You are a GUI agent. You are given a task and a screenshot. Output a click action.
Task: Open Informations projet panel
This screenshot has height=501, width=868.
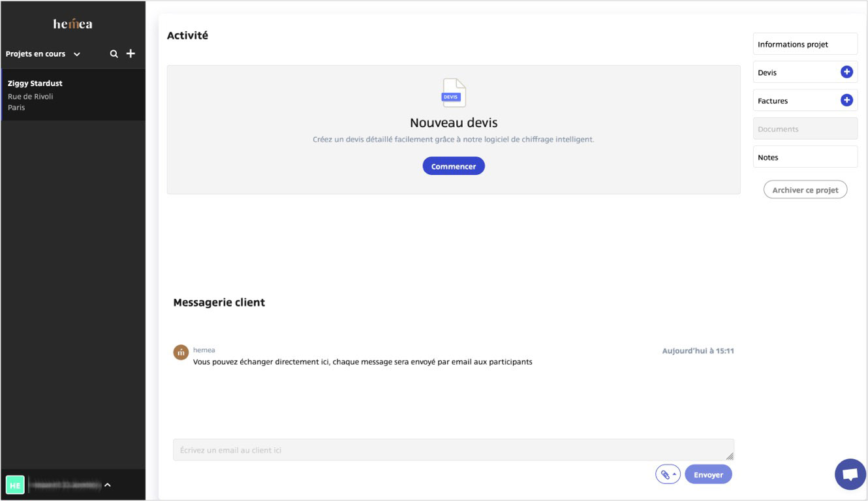805,44
